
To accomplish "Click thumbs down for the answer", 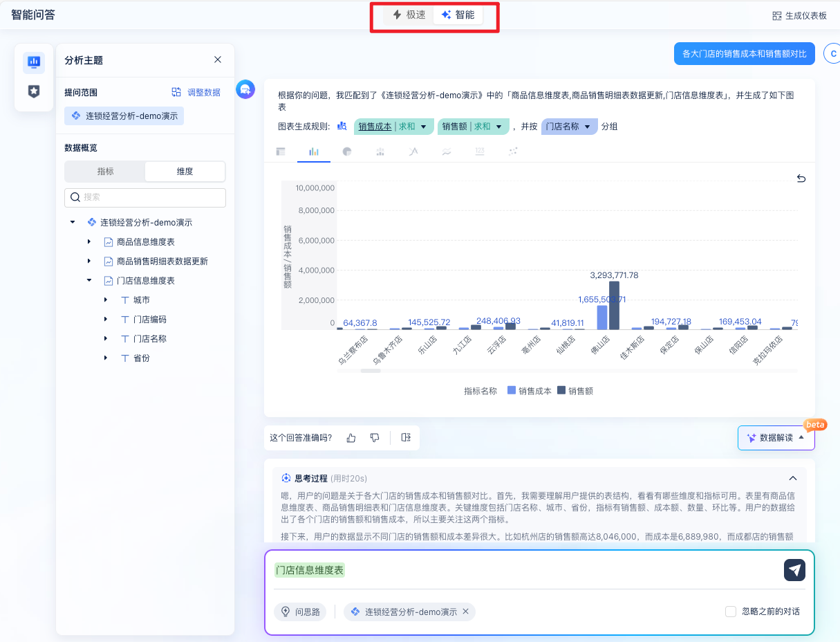I will (375, 437).
